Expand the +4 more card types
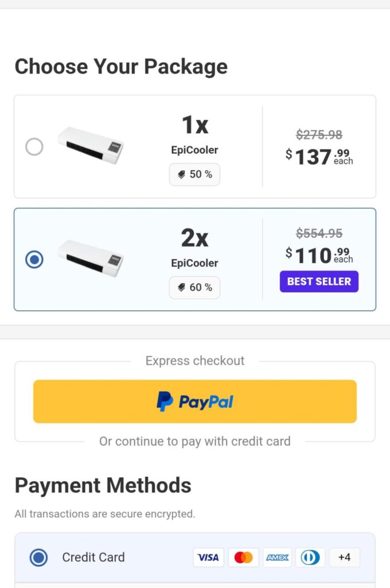 click(344, 558)
